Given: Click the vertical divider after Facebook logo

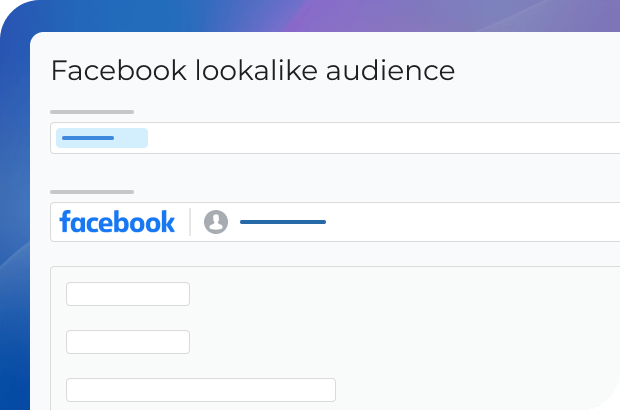Looking at the screenshot, I should click(190, 222).
